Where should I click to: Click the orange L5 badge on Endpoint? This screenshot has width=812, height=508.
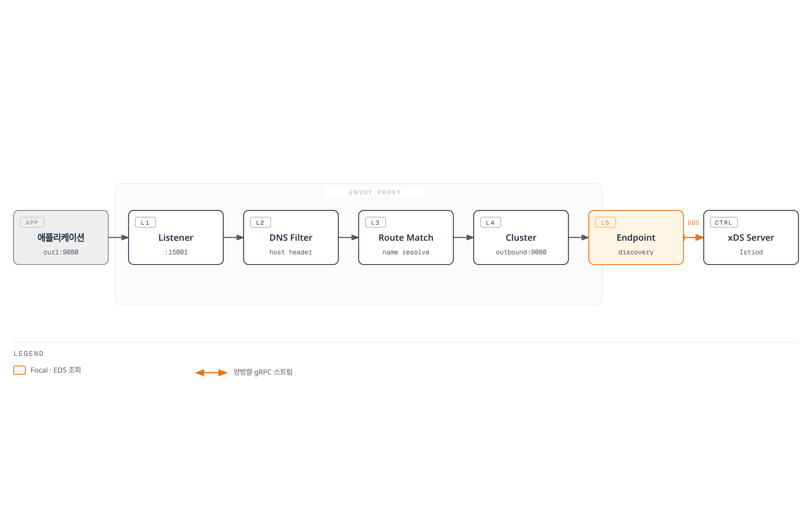pos(605,222)
